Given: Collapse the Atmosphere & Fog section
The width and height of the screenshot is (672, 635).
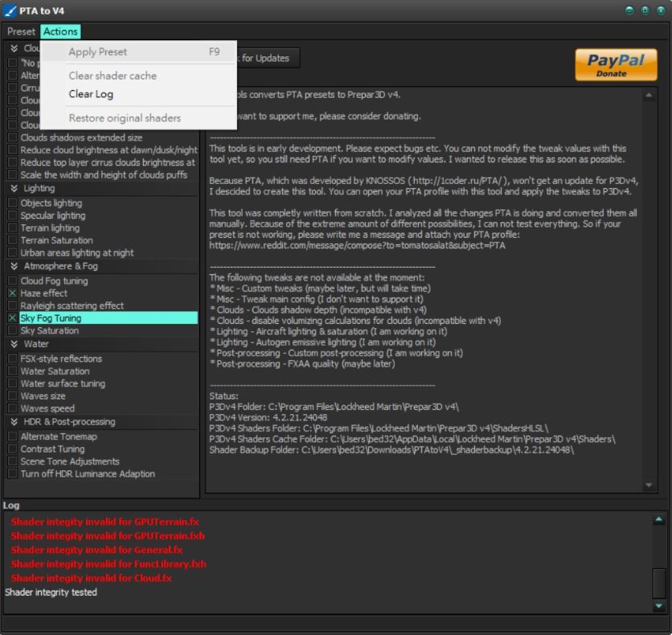Looking at the screenshot, I should pos(14,266).
